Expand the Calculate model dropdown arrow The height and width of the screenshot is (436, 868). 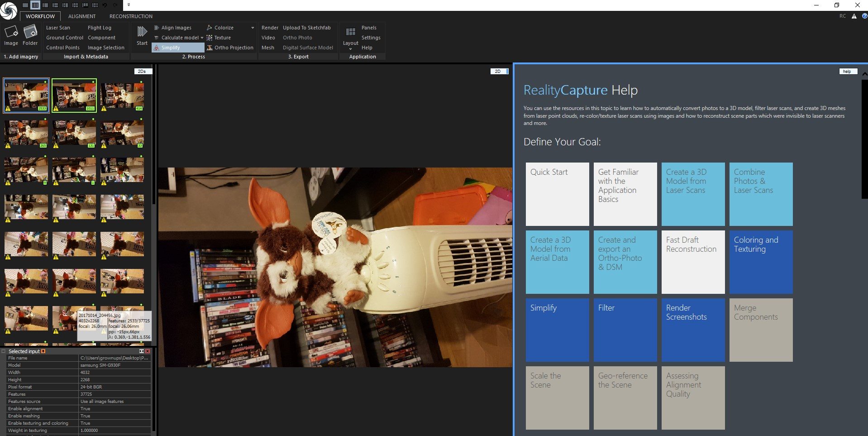point(202,38)
